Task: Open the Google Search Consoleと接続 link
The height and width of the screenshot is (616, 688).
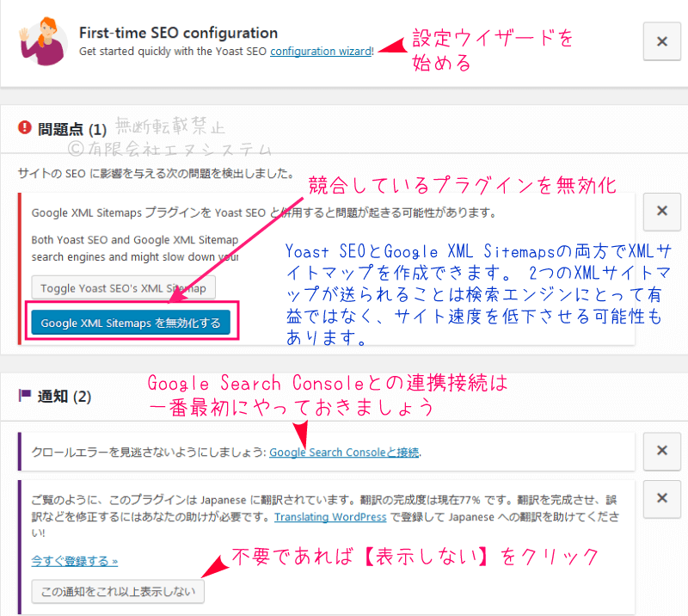Action: pyautogui.click(x=344, y=453)
